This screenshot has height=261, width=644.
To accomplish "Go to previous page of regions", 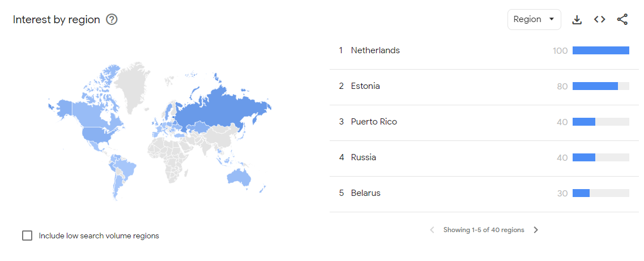I will (x=432, y=230).
